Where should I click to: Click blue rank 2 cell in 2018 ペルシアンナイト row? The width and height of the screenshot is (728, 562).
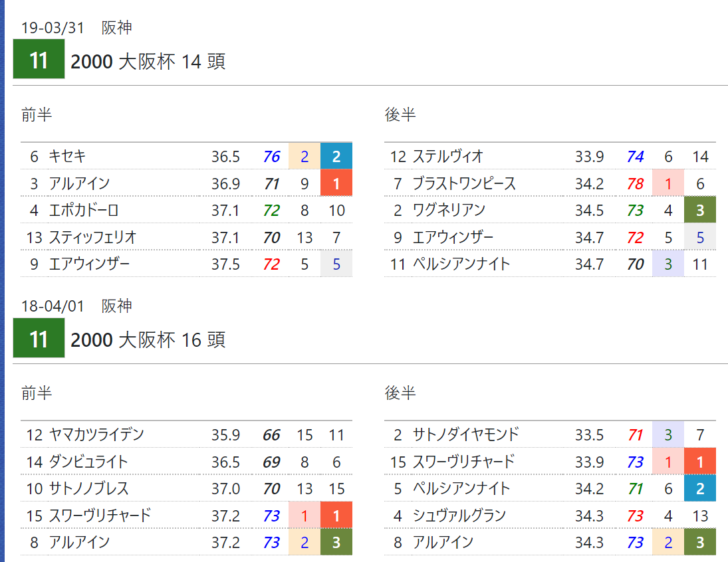(699, 488)
